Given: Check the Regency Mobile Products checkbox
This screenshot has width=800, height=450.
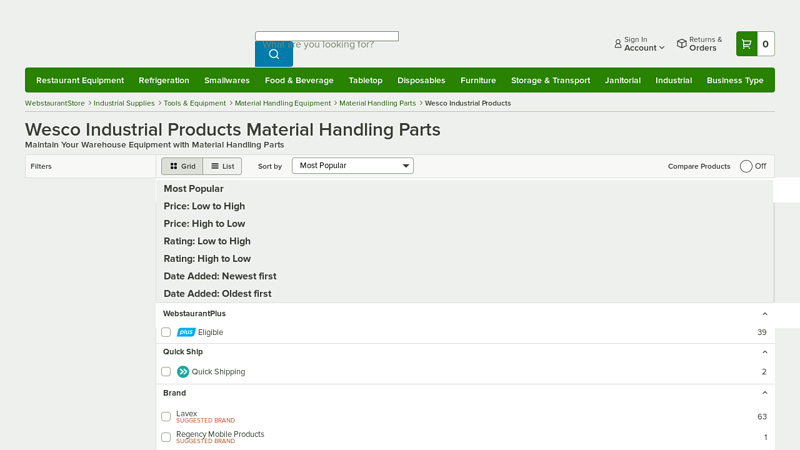Looking at the screenshot, I should pyautogui.click(x=166, y=437).
